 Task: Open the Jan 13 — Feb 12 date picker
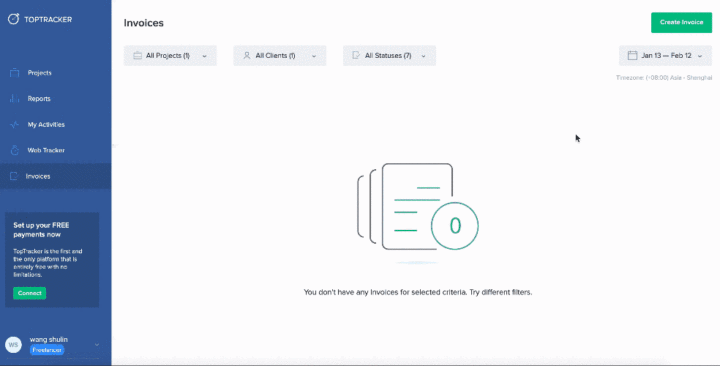click(665, 56)
